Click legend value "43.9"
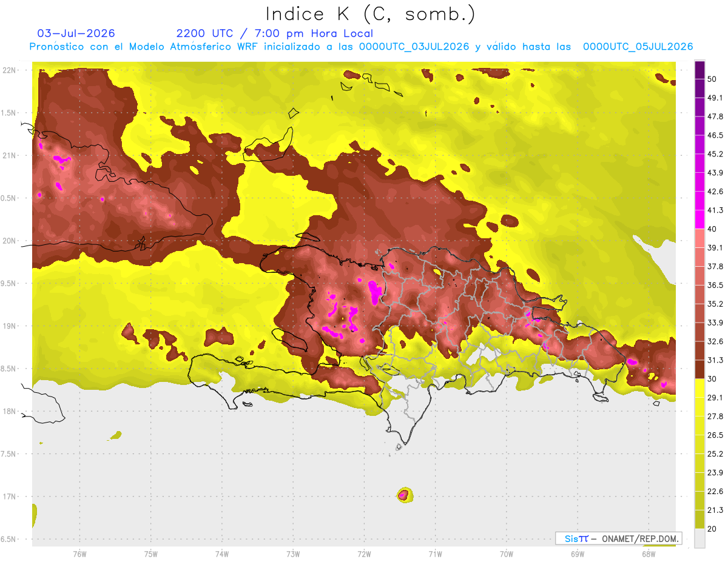The image size is (728, 562). pos(715,173)
